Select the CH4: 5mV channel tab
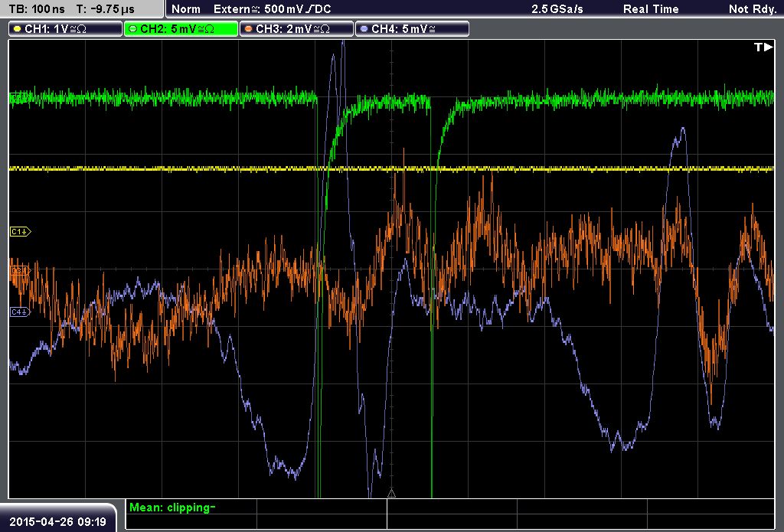Image resolution: width=784 pixels, height=532 pixels. pos(412,29)
